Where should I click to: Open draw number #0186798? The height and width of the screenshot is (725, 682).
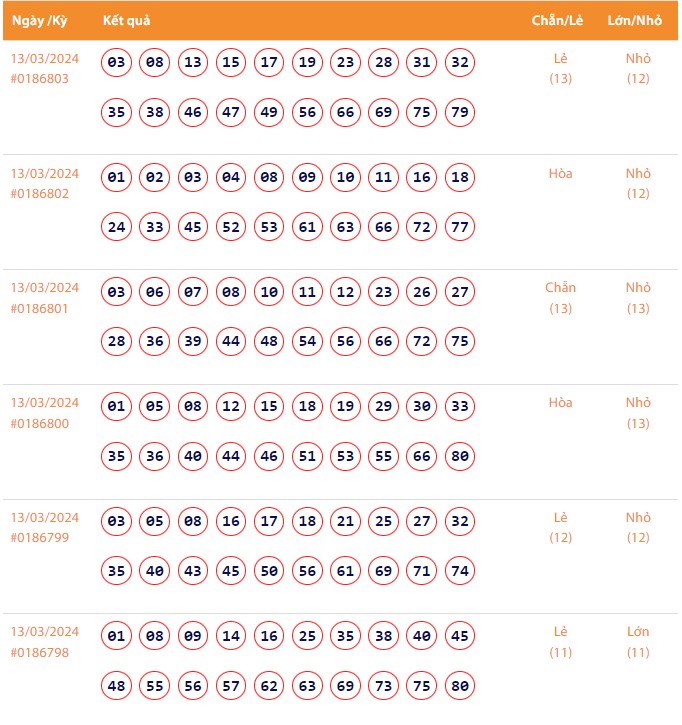tap(40, 652)
